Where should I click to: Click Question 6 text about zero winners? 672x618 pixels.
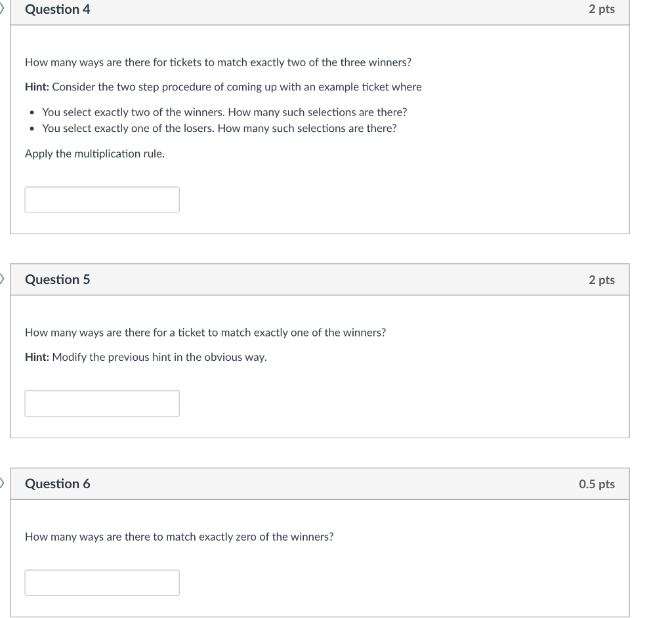179,536
